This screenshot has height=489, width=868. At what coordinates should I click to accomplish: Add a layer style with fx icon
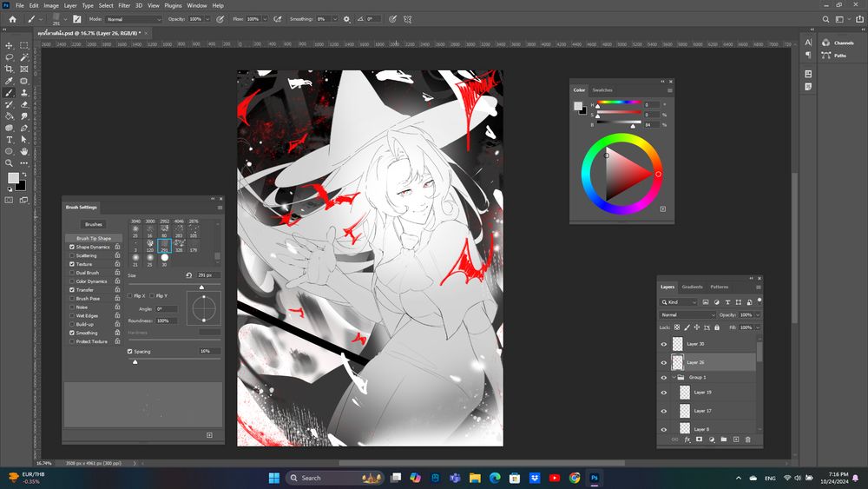687,439
